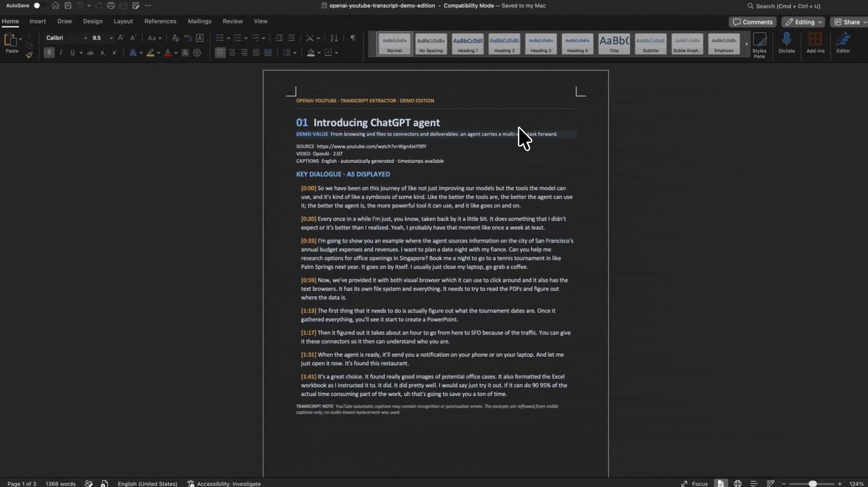The width and height of the screenshot is (868, 487).
Task: Open the Mailings tab
Action: [x=200, y=21]
